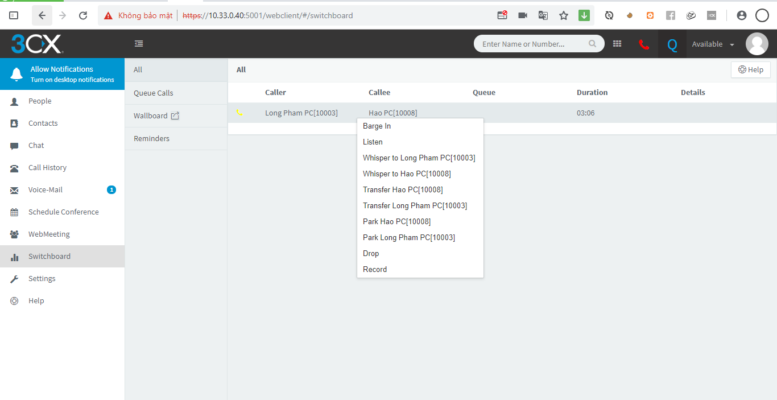Open the dial pad grid icon
This screenshot has width=777, height=400.
click(617, 44)
